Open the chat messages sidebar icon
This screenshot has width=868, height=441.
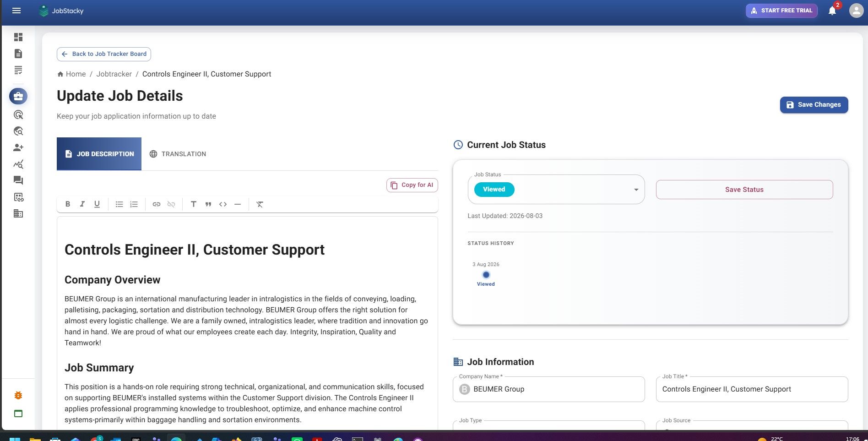tap(18, 180)
